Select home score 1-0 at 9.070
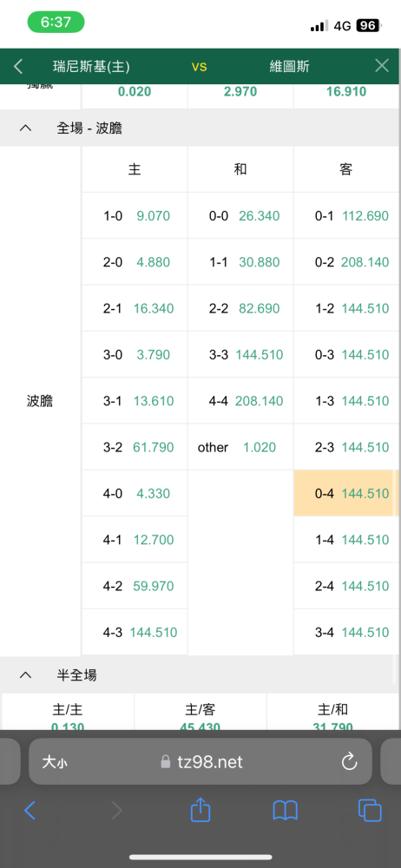 pyautogui.click(x=135, y=216)
